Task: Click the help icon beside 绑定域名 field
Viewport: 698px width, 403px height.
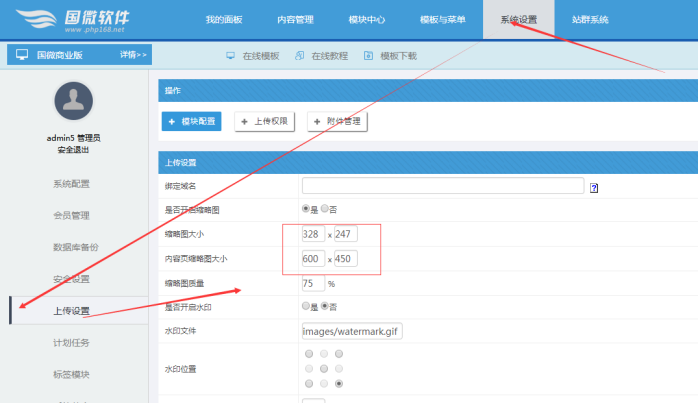Action: [x=594, y=187]
